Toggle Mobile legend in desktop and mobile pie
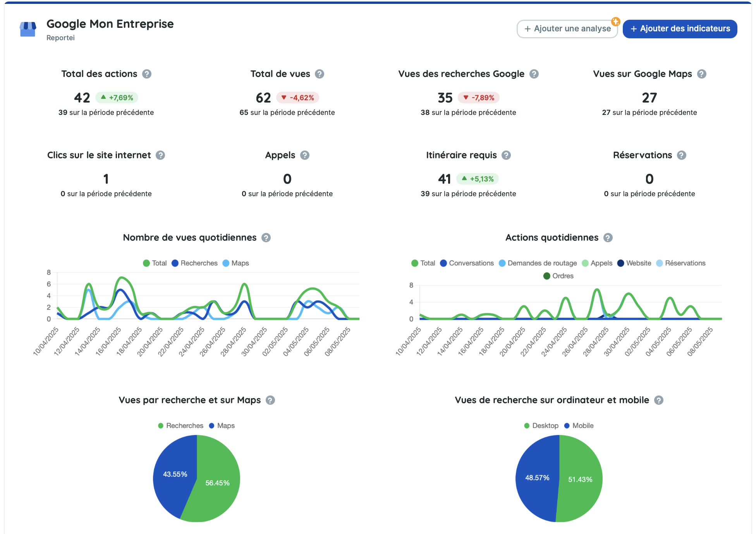This screenshot has width=756, height=534. pos(579,426)
